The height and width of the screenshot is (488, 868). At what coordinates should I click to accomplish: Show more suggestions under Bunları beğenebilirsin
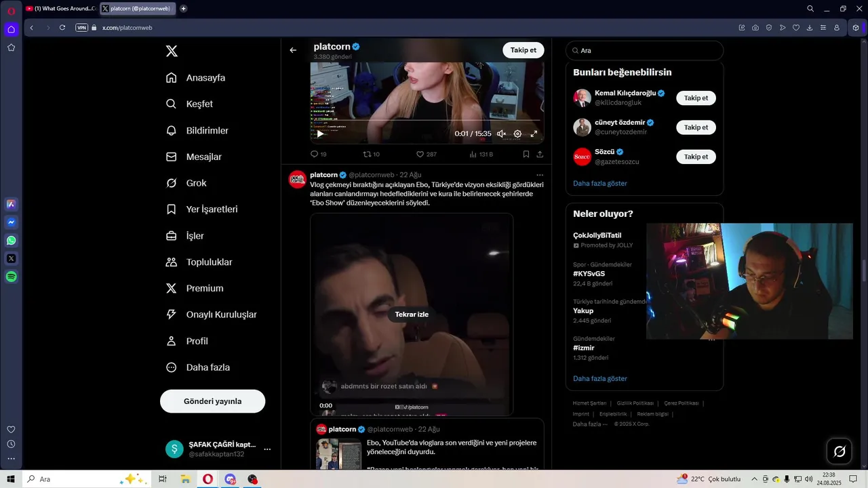[600, 183]
